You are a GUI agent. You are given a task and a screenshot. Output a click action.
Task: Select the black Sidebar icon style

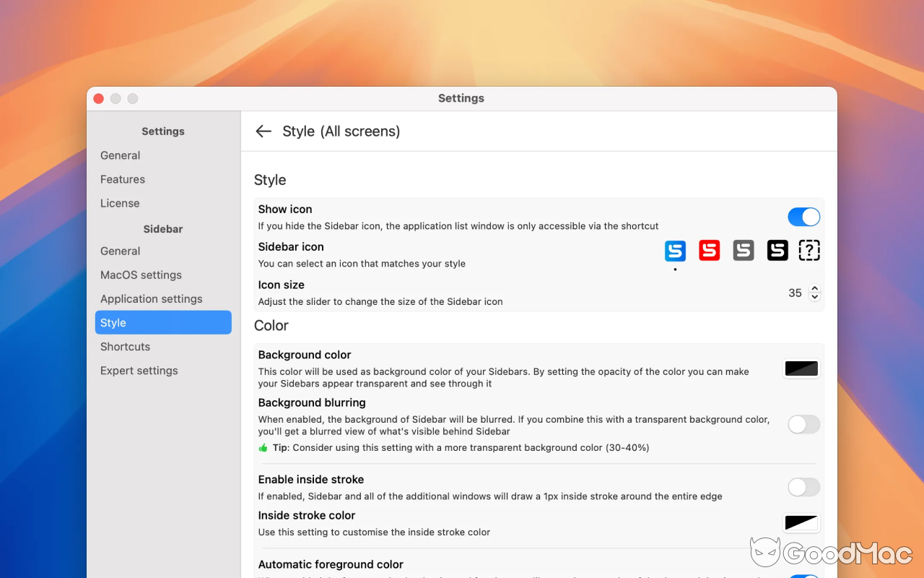click(x=777, y=250)
